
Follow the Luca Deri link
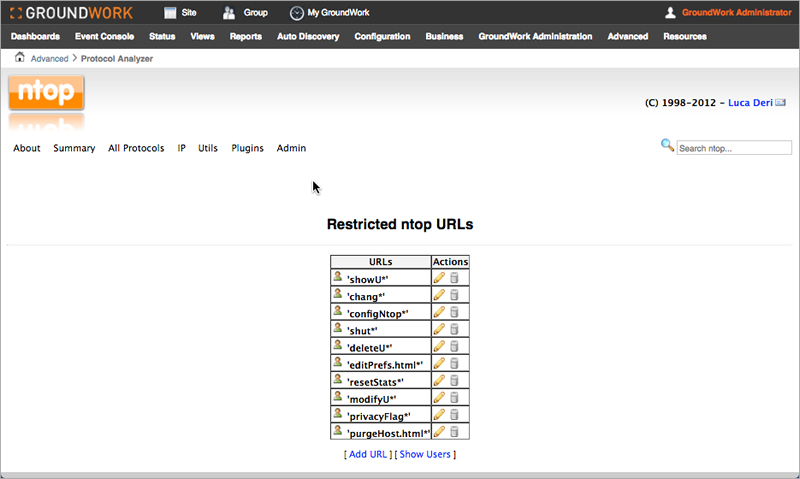750,103
